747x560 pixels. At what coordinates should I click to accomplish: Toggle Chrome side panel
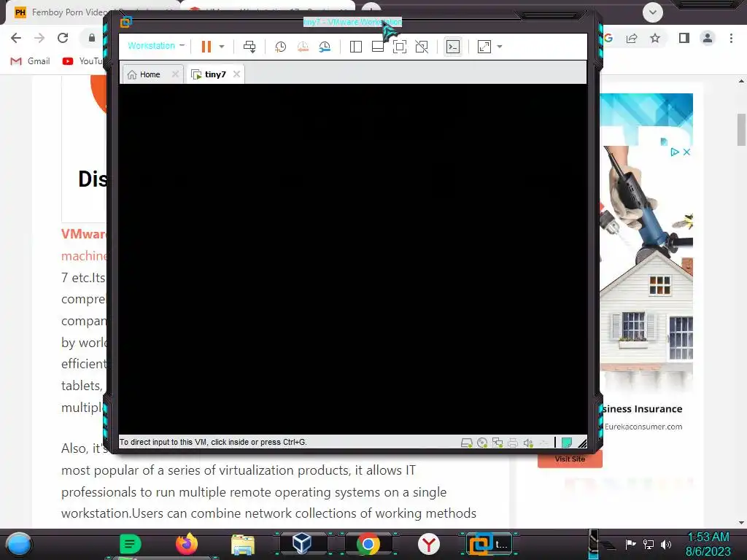[x=684, y=38]
